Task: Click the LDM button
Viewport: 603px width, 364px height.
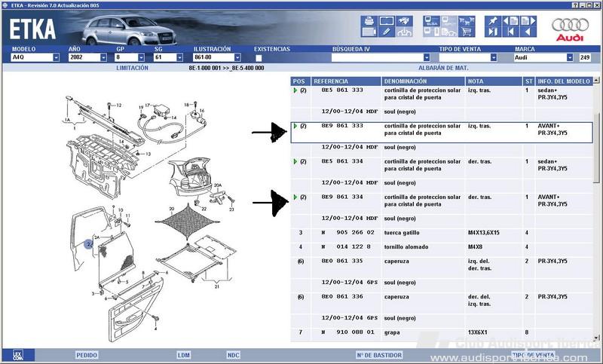Action: click(x=183, y=355)
